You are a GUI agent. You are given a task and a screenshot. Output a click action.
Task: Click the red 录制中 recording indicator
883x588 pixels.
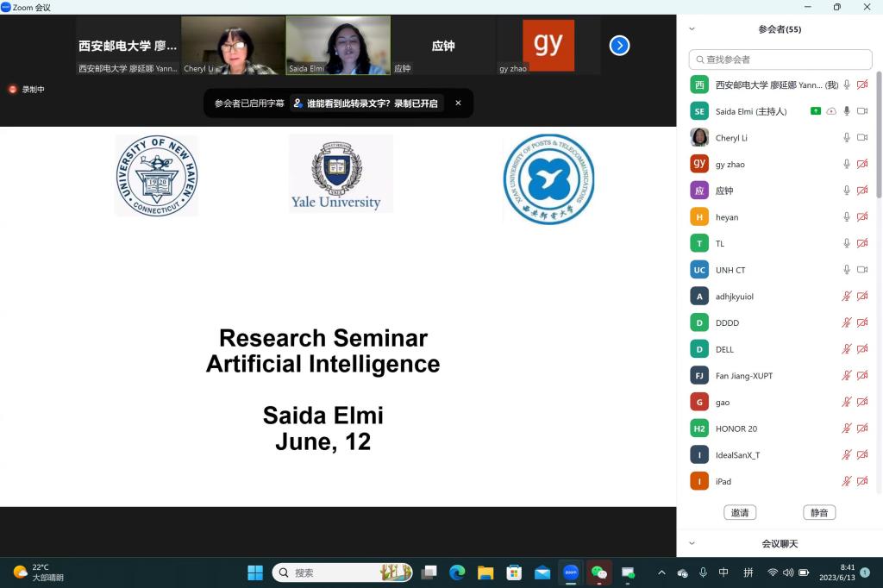pyautogui.click(x=27, y=90)
